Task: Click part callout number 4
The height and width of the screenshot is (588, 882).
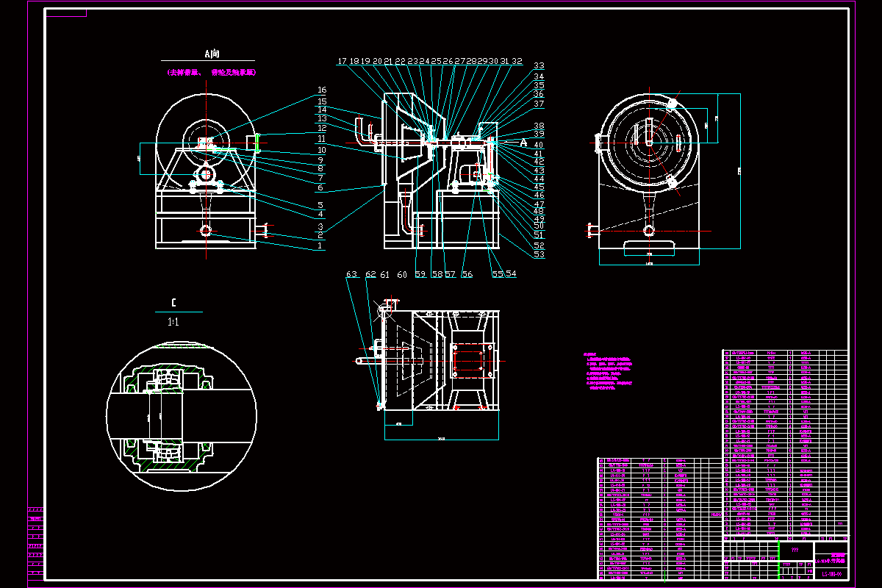Action: click(321, 215)
